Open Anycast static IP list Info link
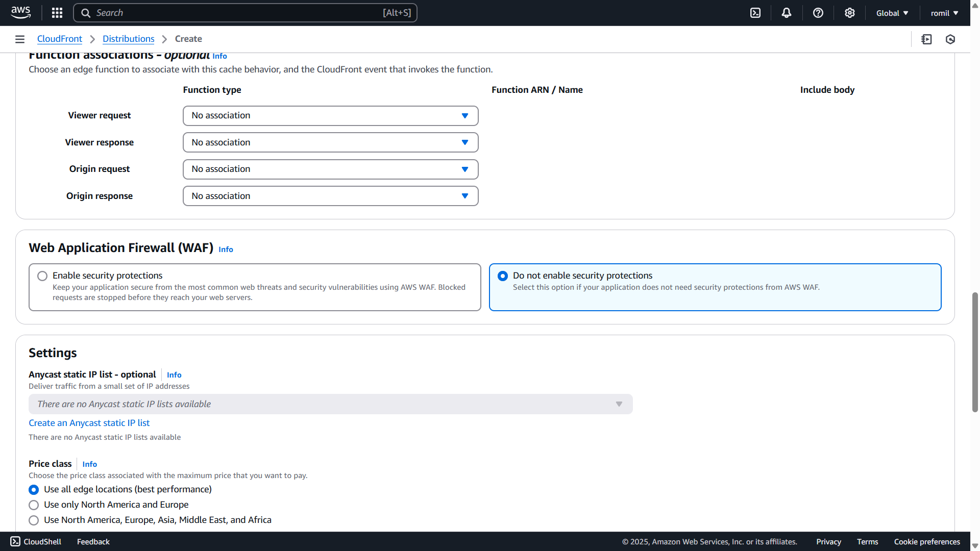980x551 pixels. pyautogui.click(x=174, y=375)
